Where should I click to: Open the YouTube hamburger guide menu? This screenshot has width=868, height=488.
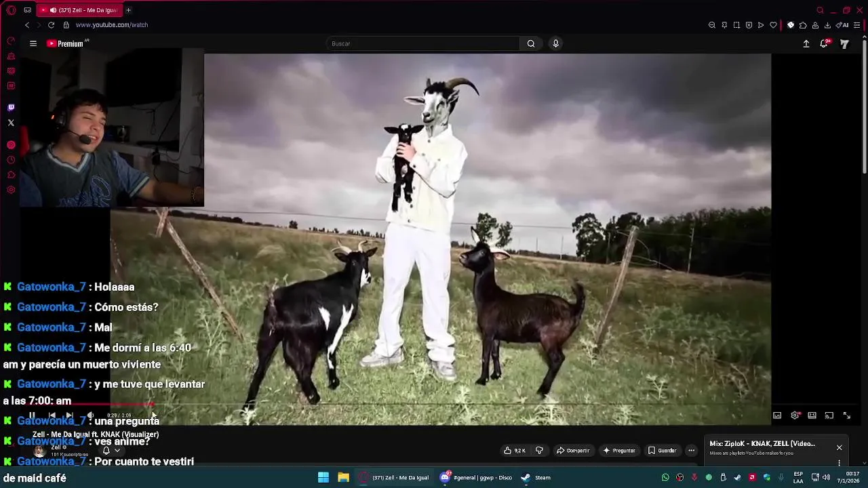coord(33,43)
